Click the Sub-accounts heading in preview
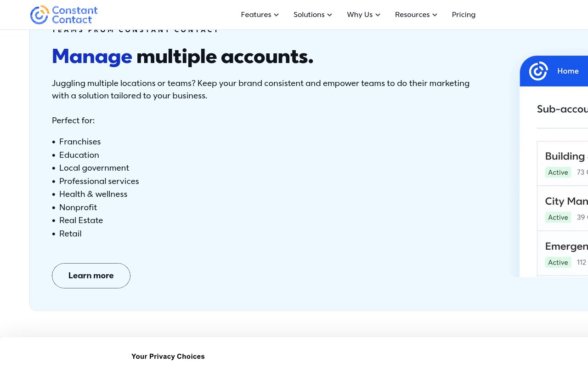The width and height of the screenshot is (588, 368). [x=562, y=109]
